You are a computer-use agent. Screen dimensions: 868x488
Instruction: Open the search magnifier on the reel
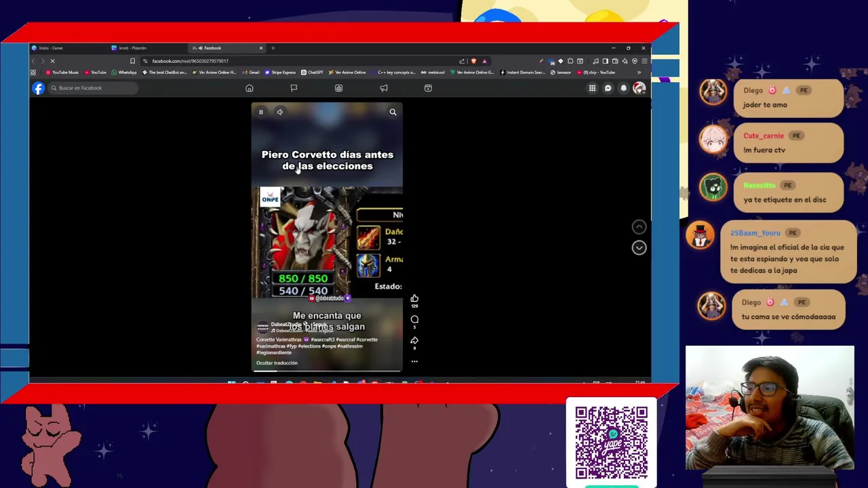[393, 112]
